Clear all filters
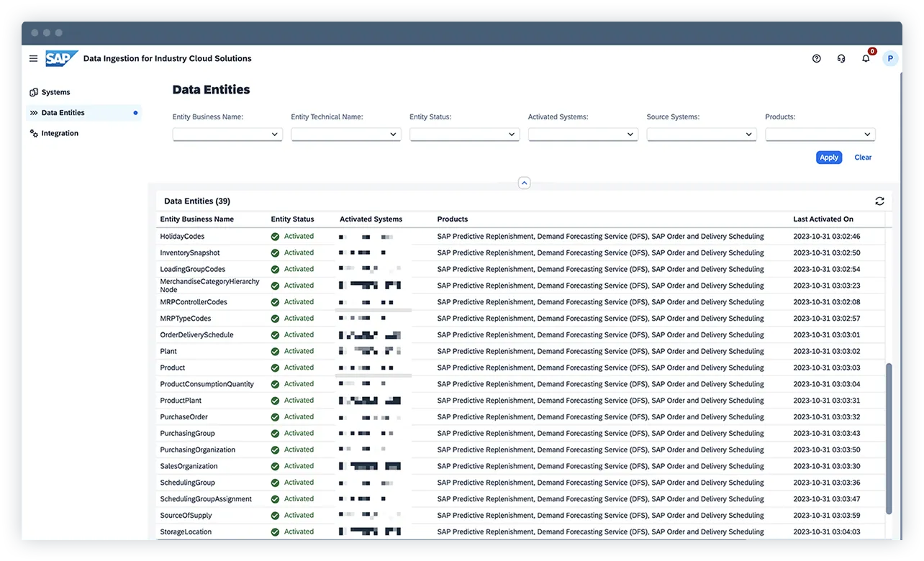The image size is (924, 561). pyautogui.click(x=863, y=158)
